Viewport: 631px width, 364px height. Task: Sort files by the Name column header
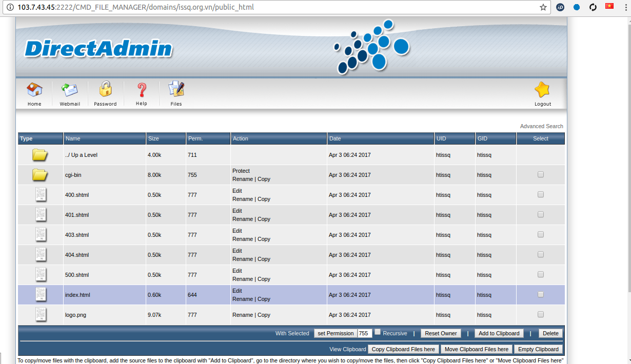pyautogui.click(x=73, y=138)
